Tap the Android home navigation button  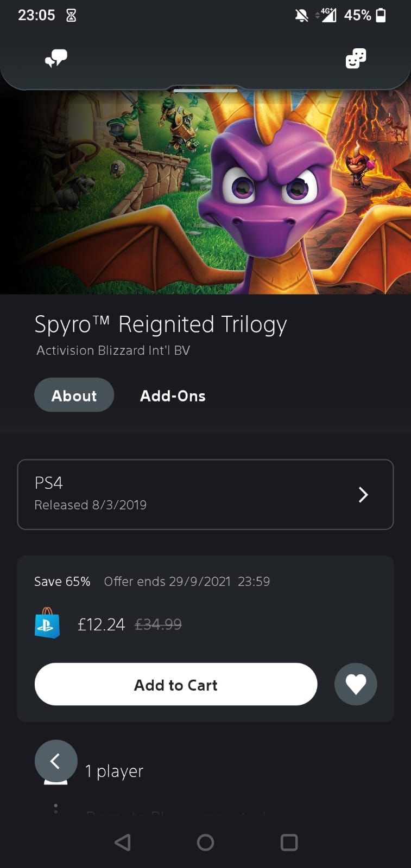(x=205, y=843)
